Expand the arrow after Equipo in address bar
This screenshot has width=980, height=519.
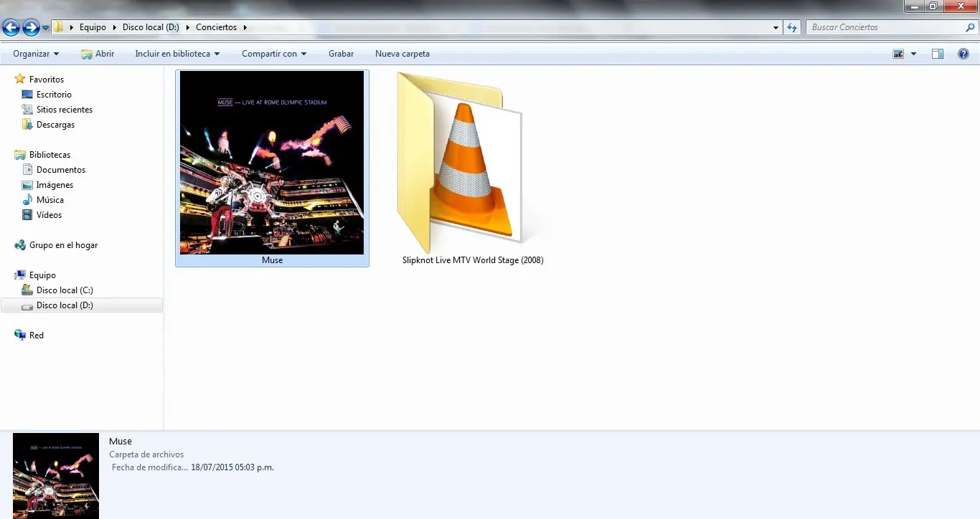114,27
